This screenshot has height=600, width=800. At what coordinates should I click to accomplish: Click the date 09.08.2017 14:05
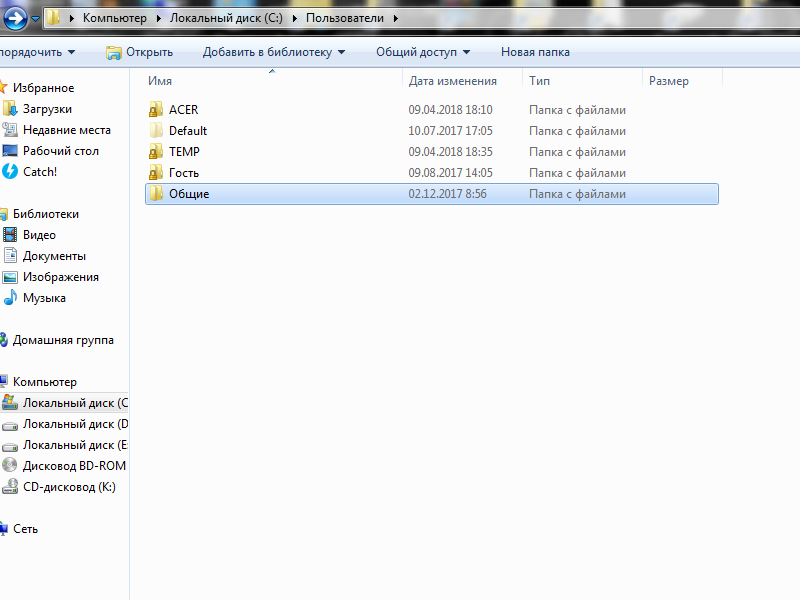(451, 173)
